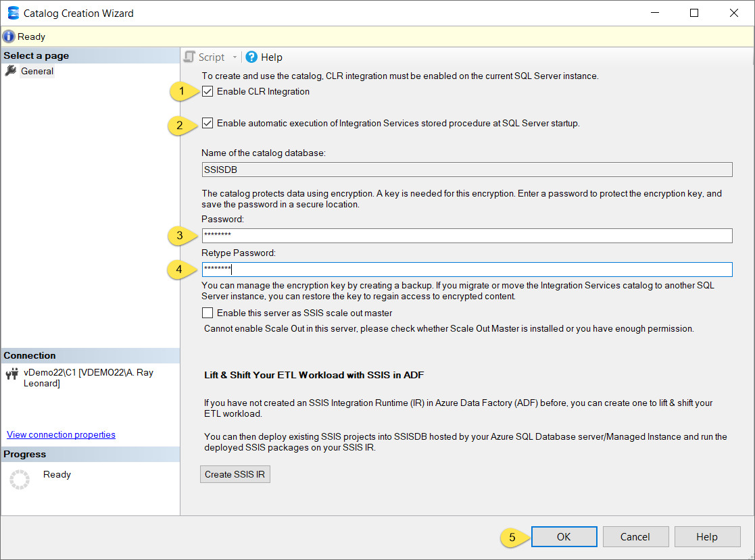Viewport: 755px width, 560px height.
Task: Click 'Lift & Shift Your ETL Workload' heading
Action: (314, 376)
